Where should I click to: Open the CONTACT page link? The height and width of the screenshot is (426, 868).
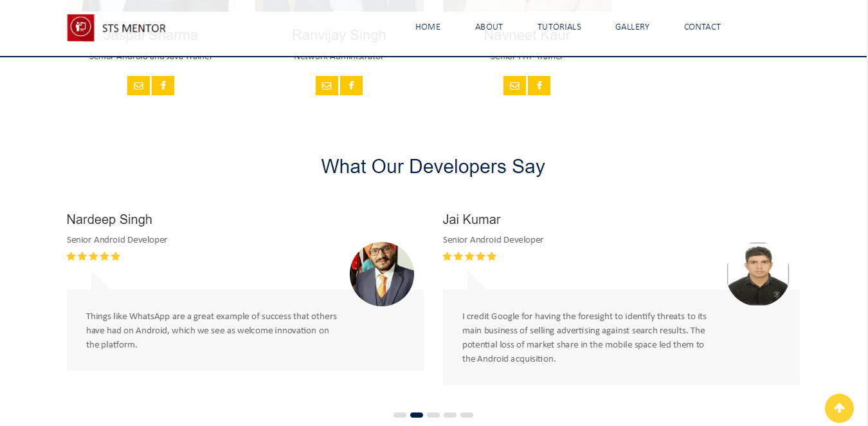coord(702,27)
